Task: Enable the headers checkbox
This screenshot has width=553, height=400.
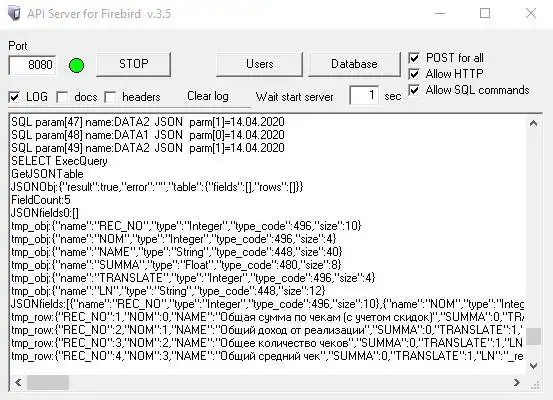Action: coord(110,97)
